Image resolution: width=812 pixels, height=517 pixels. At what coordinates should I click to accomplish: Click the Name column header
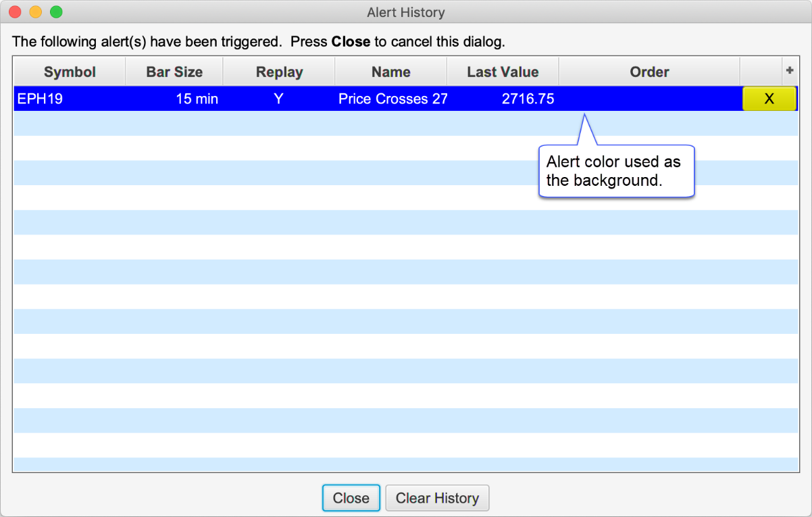pyautogui.click(x=390, y=72)
